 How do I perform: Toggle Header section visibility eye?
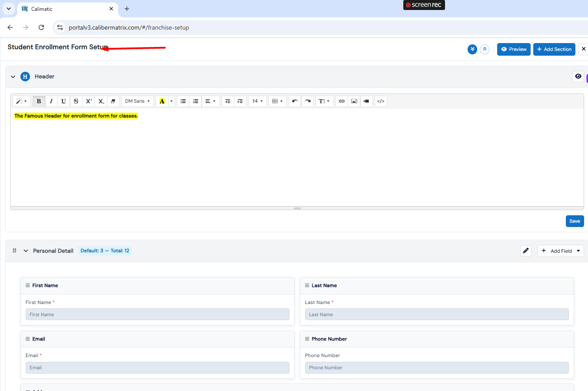click(578, 77)
